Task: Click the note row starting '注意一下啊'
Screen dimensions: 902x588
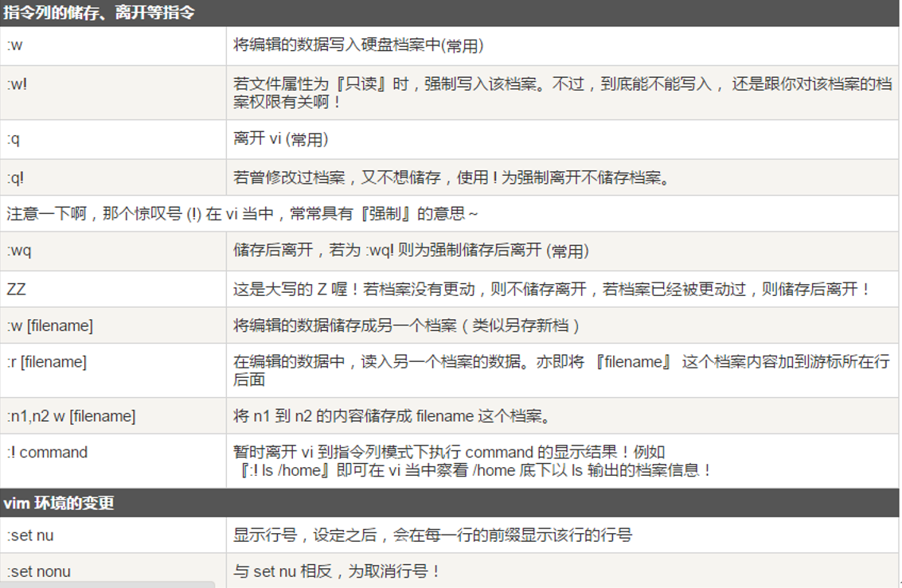Action: pyautogui.click(x=450, y=214)
